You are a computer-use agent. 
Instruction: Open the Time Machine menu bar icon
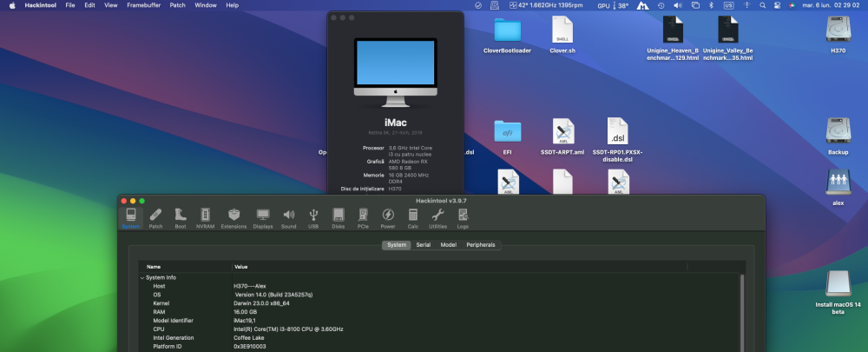click(x=661, y=5)
